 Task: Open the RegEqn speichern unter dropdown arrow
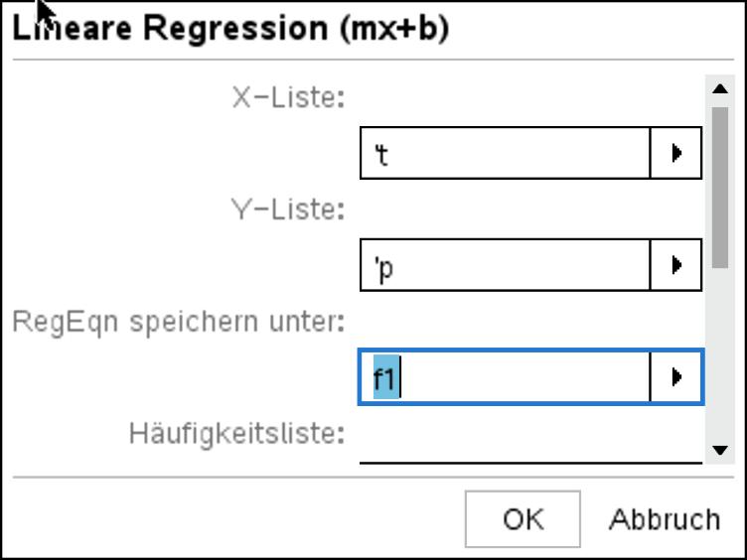pos(676,377)
